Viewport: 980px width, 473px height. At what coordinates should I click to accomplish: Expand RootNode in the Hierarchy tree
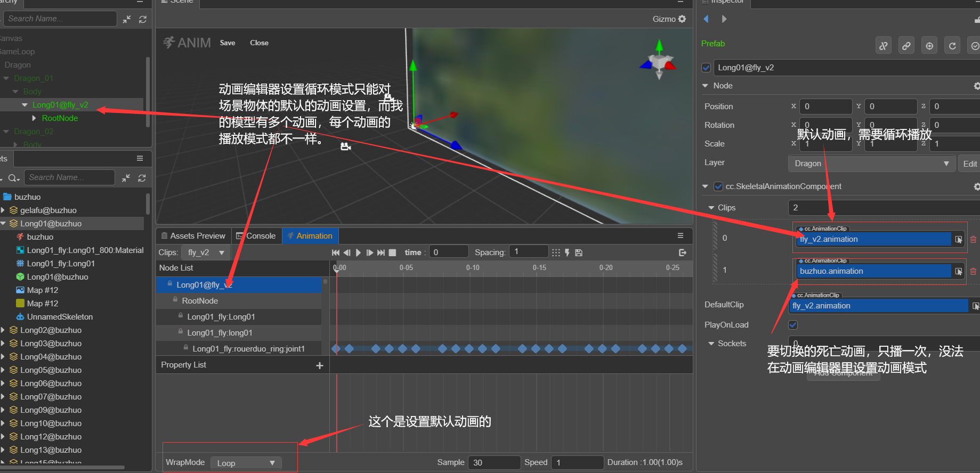coord(34,118)
